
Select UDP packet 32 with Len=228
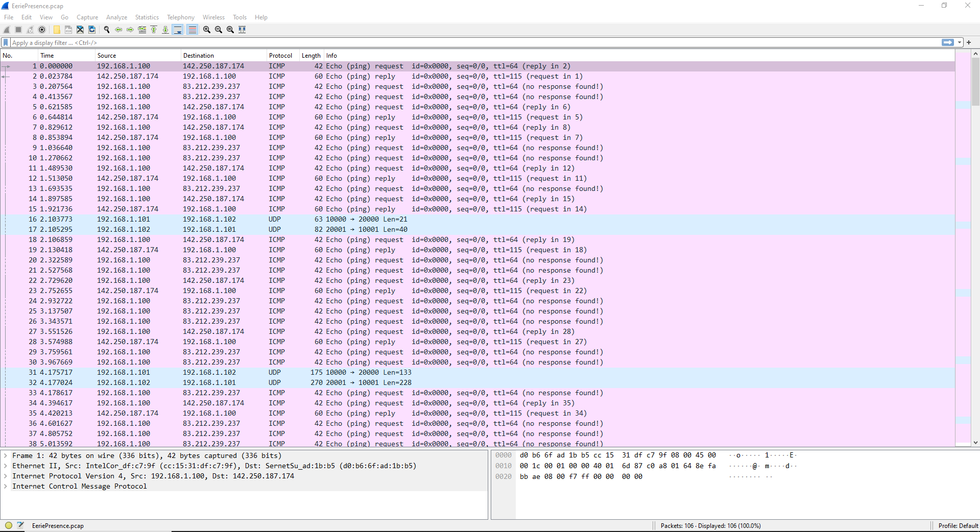(477, 382)
